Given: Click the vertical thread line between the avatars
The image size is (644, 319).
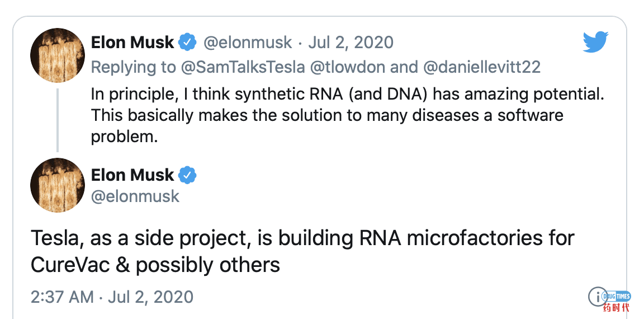Looking at the screenshot, I should point(58,120).
